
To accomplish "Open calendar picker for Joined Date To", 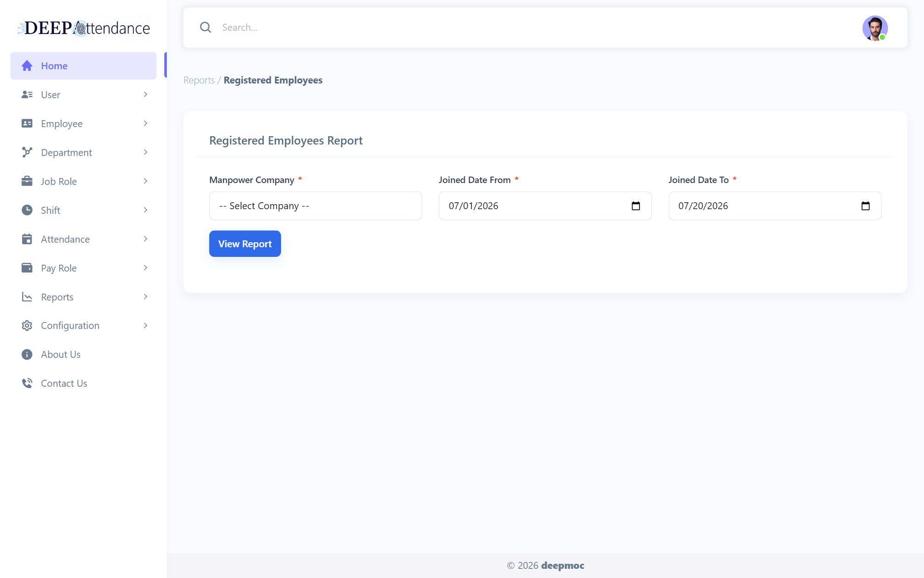I will coord(865,206).
